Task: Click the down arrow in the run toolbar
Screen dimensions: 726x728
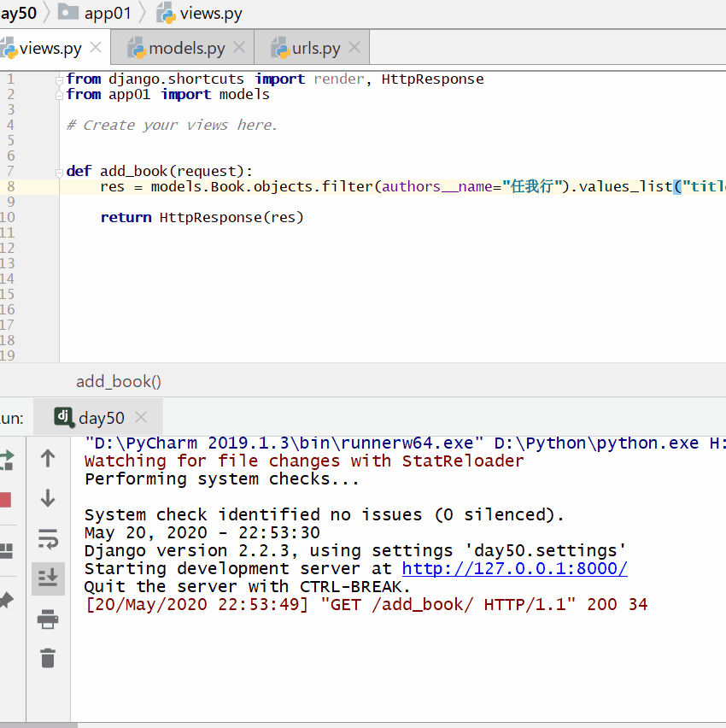Action: 48,498
